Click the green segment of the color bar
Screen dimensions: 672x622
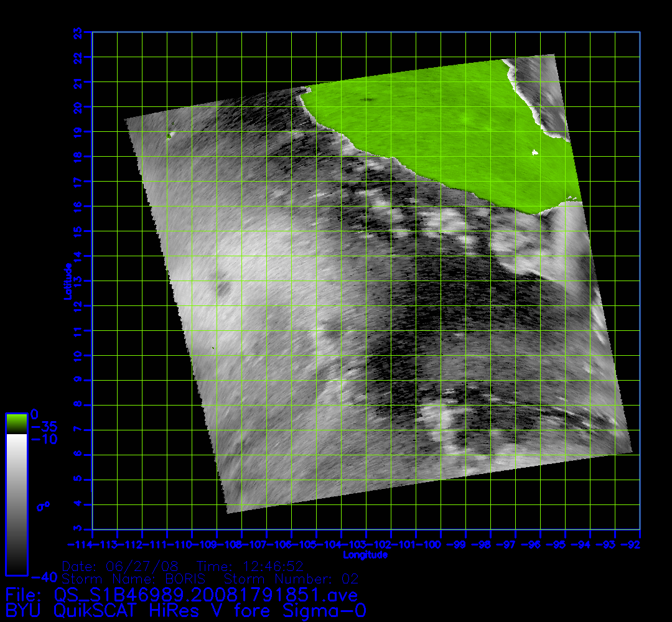(16, 423)
